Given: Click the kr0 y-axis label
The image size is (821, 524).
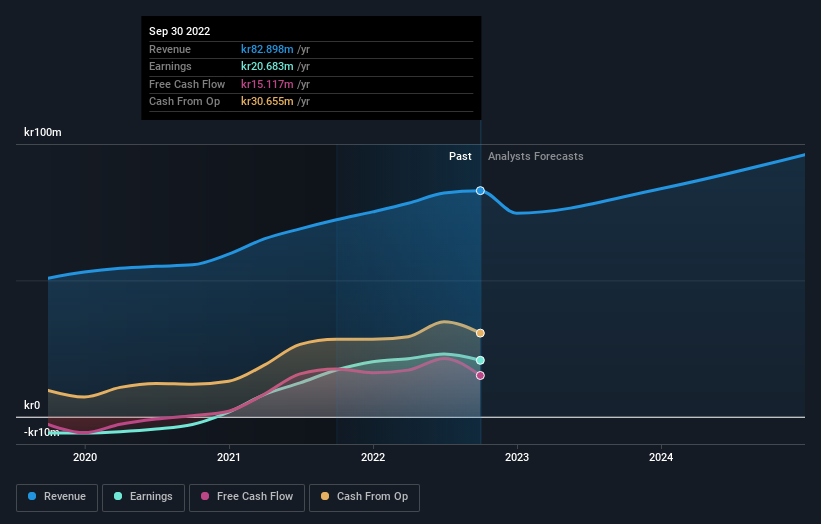Looking at the screenshot, I should pyautogui.click(x=32, y=405).
